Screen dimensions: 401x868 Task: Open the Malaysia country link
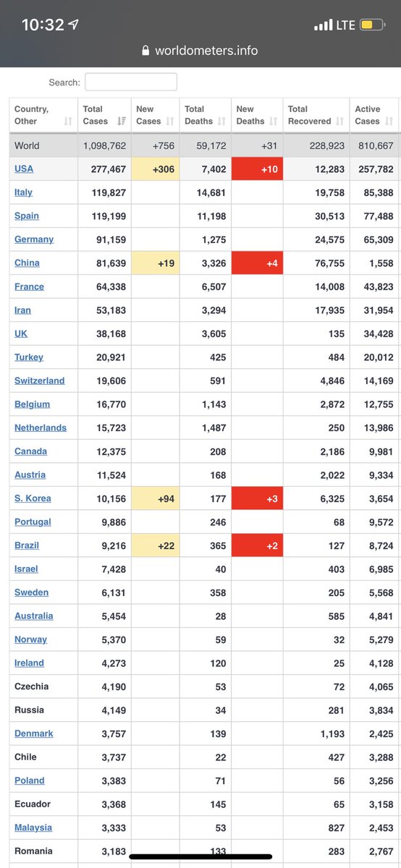click(33, 827)
